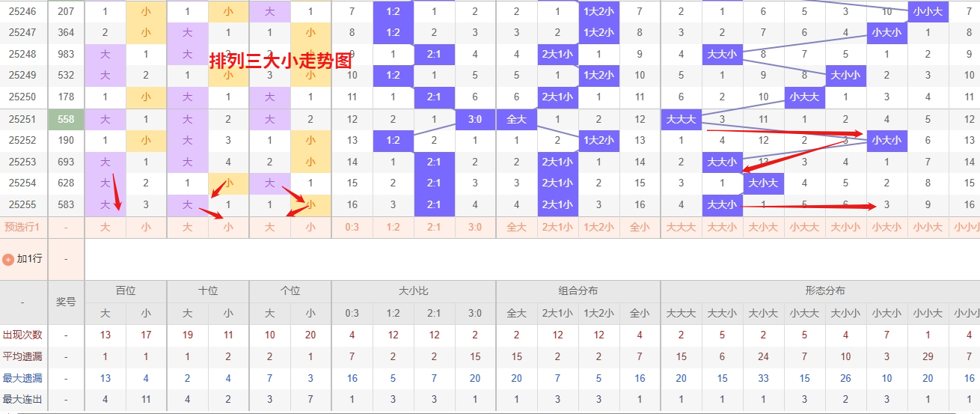Click issue number 25253
The image size is (980, 414).
coord(22,162)
